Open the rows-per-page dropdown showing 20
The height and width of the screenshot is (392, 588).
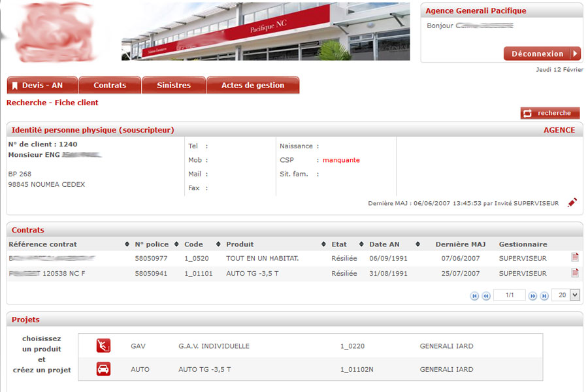pos(575,295)
